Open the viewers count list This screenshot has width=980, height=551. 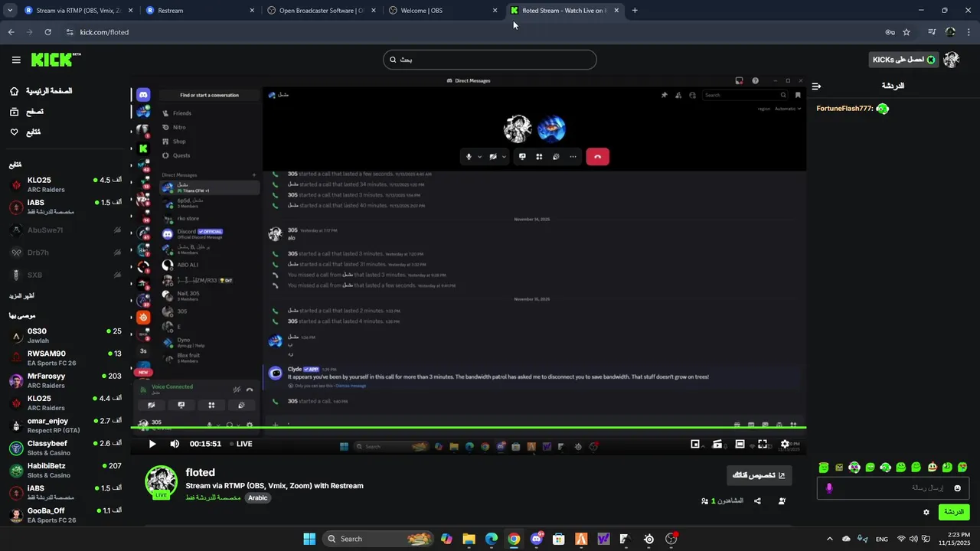[722, 501]
